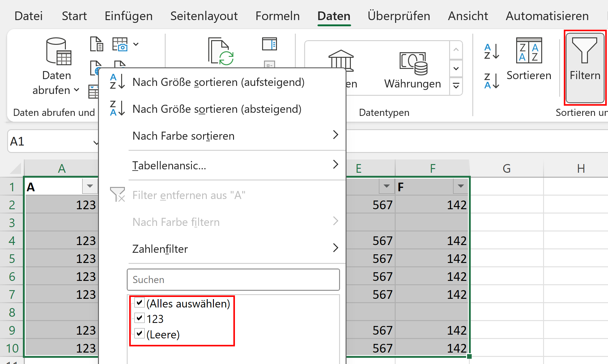Select column A header

click(x=62, y=168)
